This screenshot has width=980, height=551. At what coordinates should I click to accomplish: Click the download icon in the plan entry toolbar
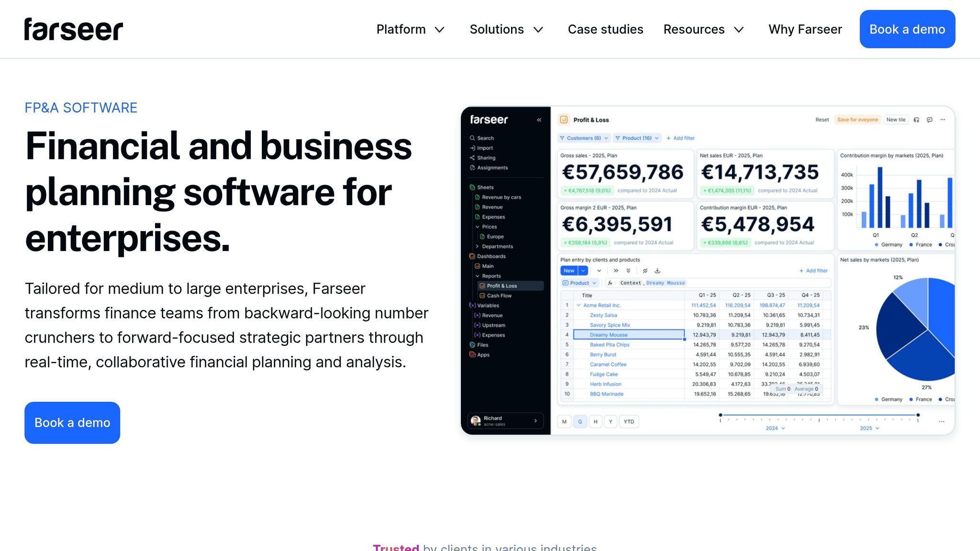[x=657, y=271]
